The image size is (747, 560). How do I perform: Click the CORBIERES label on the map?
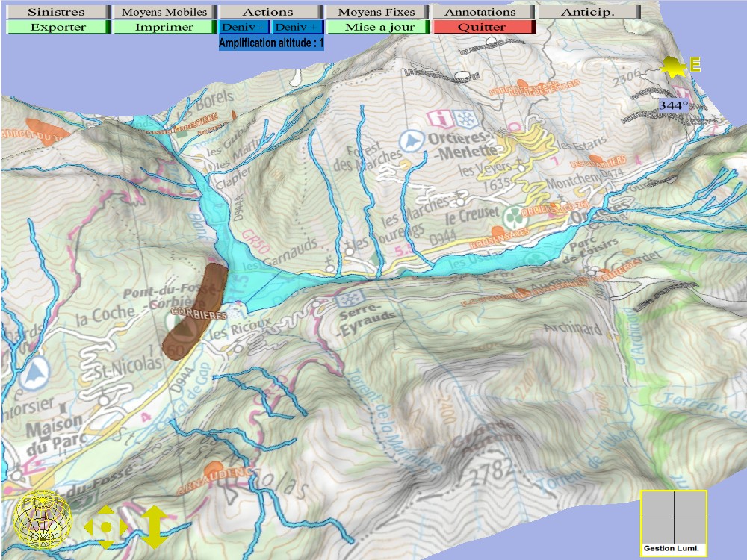click(x=199, y=314)
